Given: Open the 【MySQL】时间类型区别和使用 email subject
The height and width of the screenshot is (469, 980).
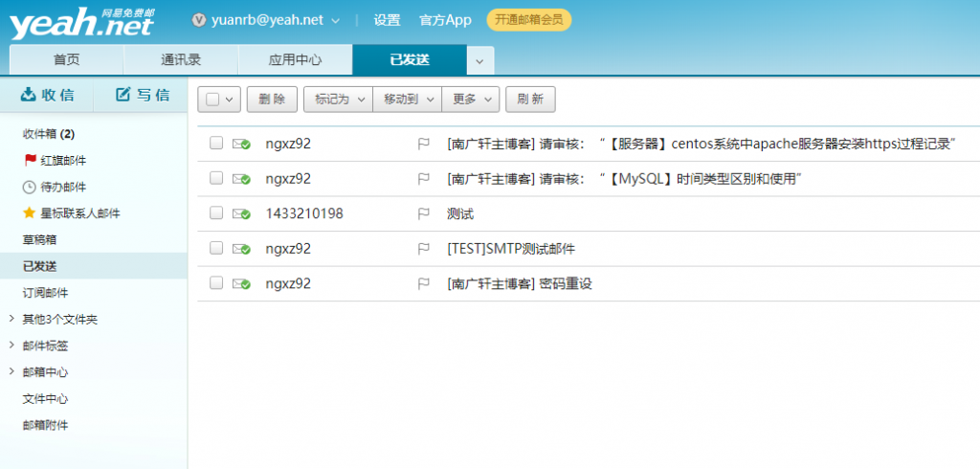Looking at the screenshot, I should click(624, 179).
